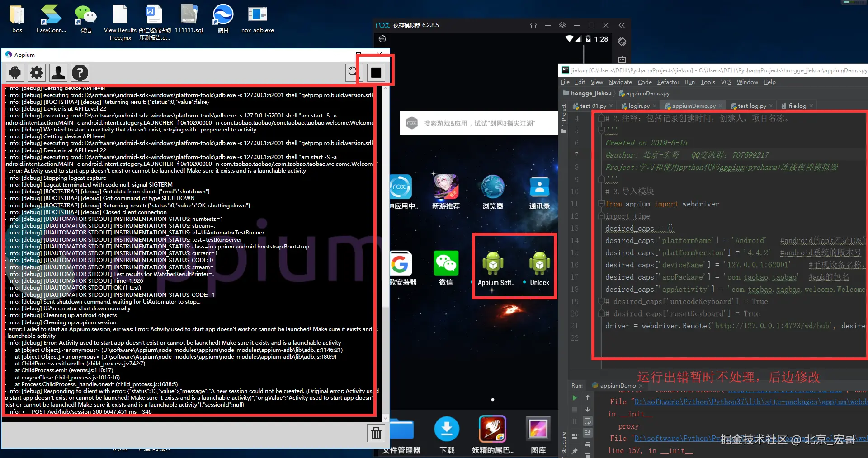Image resolution: width=868 pixels, height=458 pixels.
Task: Switch to the test_01.py editor tab
Action: (x=593, y=106)
